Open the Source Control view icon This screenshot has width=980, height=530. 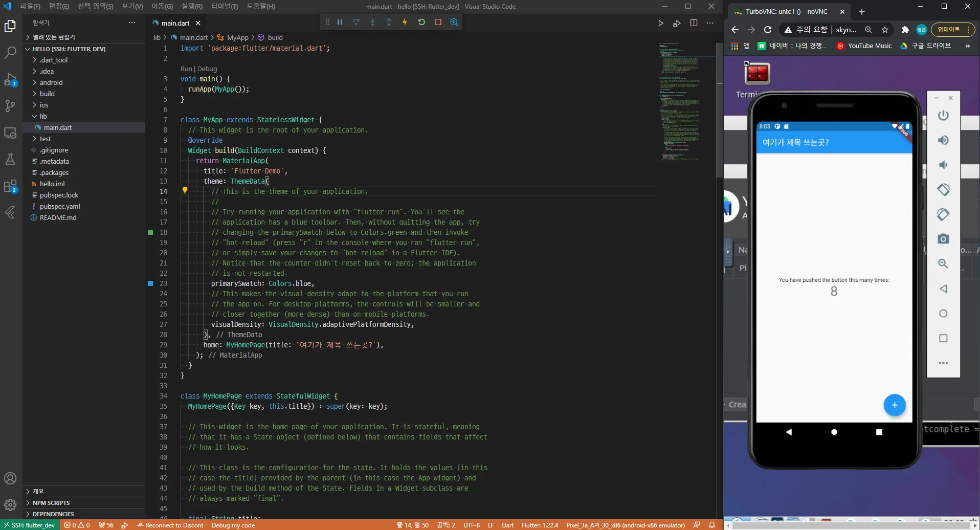(10, 106)
